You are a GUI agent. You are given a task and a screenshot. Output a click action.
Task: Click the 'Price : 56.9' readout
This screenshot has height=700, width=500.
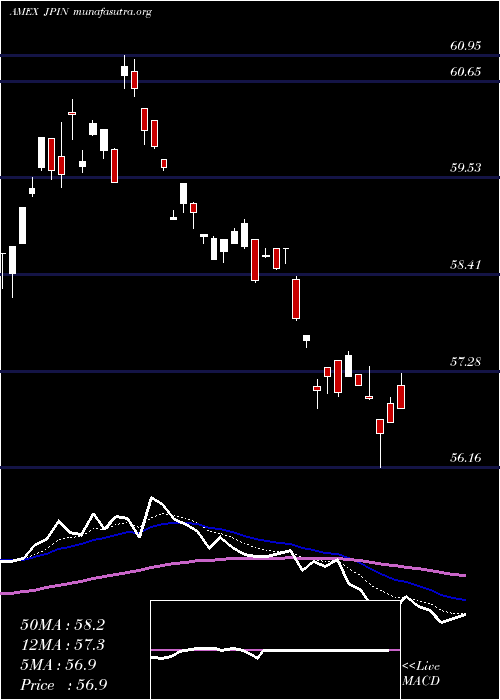tap(64, 685)
